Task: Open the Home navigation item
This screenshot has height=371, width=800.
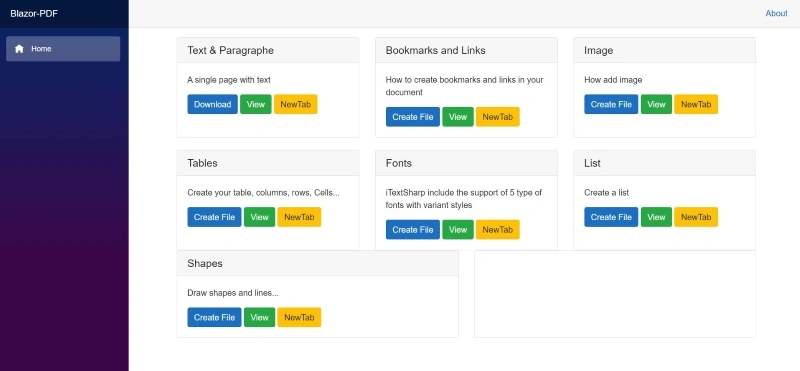Action: click(x=63, y=49)
